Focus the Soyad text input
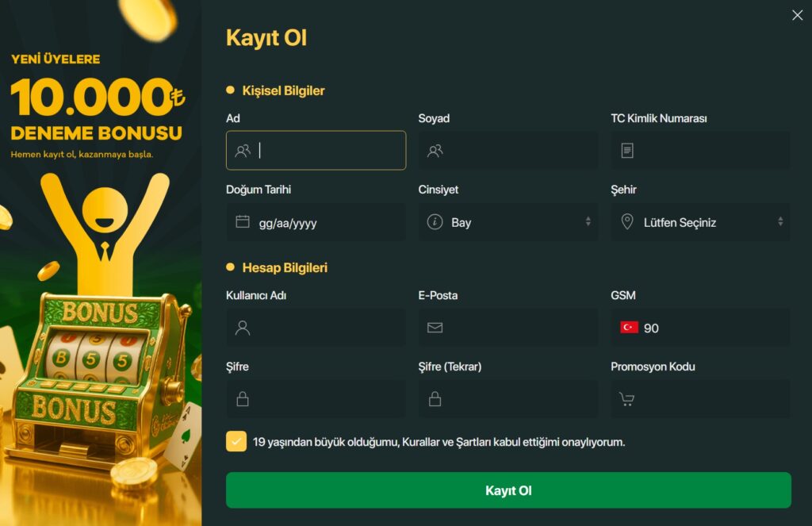 (x=508, y=150)
